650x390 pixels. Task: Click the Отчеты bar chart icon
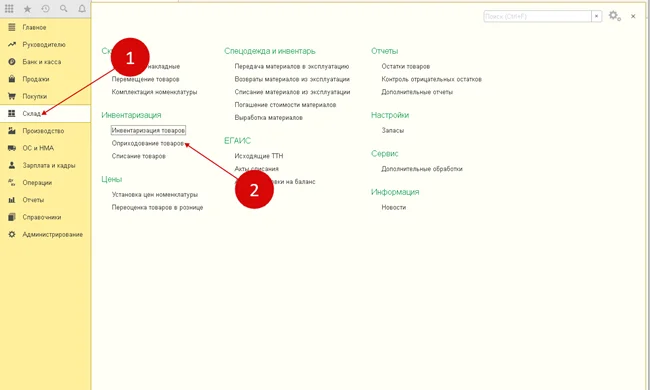(x=12, y=200)
